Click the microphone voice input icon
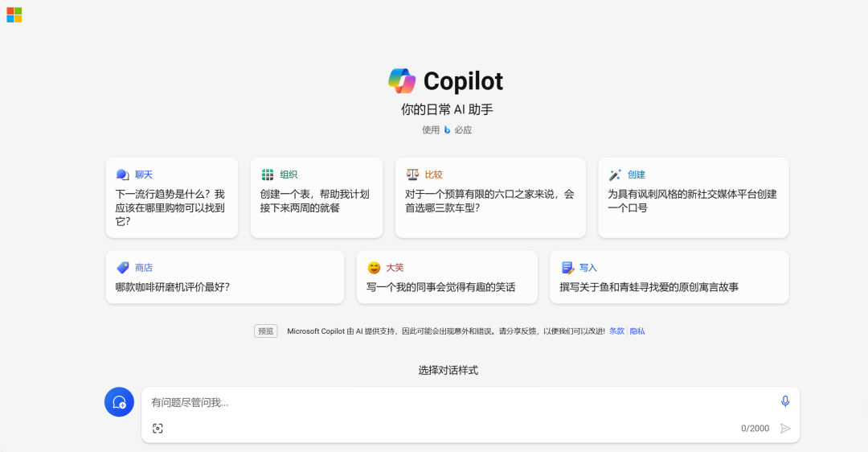 click(x=785, y=401)
